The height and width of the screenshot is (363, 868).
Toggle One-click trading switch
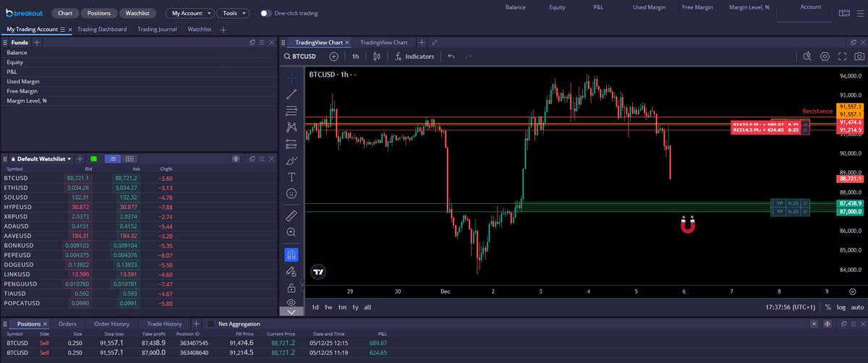[265, 13]
